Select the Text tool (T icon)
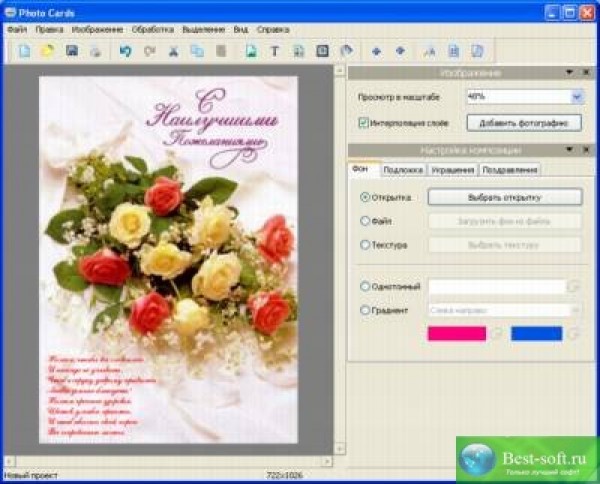This screenshot has height=484, width=600. 275,51
